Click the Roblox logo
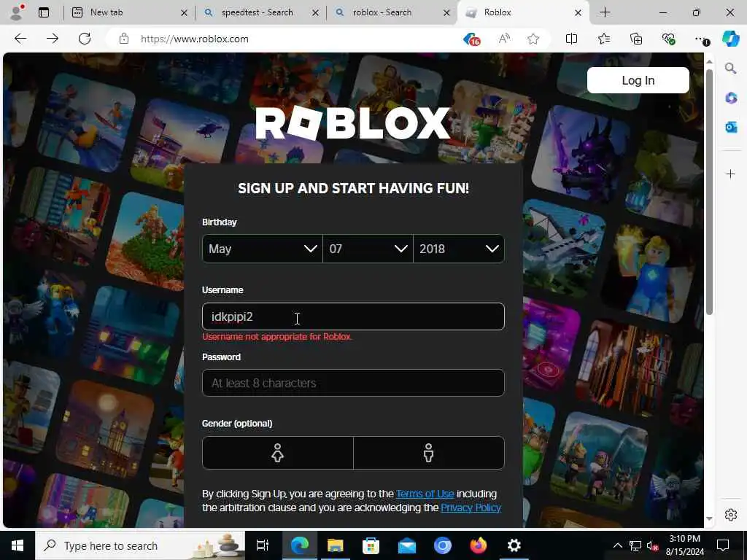 coord(353,122)
